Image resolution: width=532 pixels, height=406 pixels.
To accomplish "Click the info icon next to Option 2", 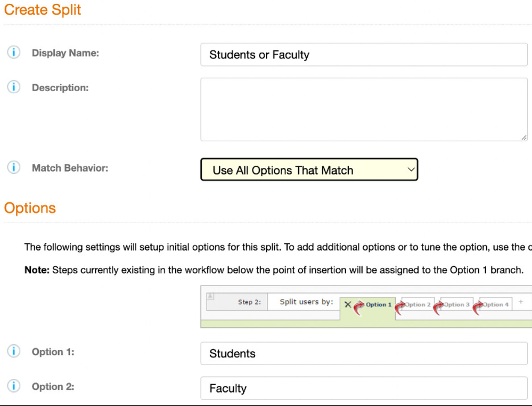I will pos(13,386).
